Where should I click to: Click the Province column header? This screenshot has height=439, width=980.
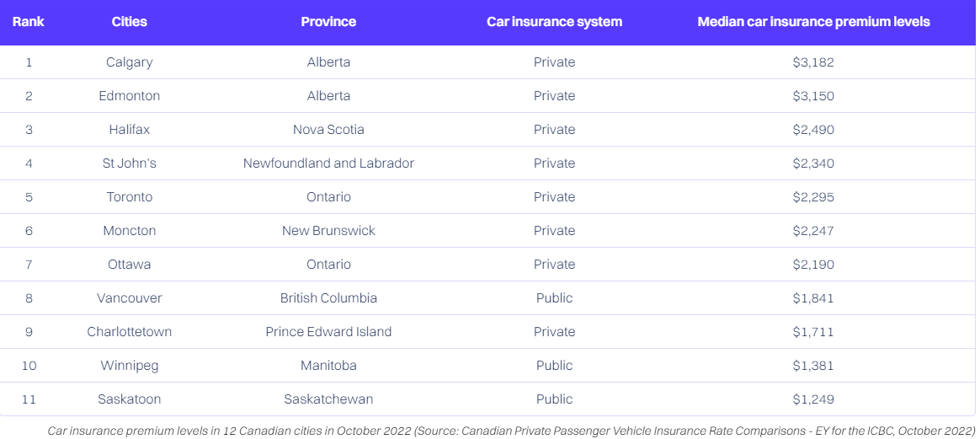pyautogui.click(x=328, y=22)
